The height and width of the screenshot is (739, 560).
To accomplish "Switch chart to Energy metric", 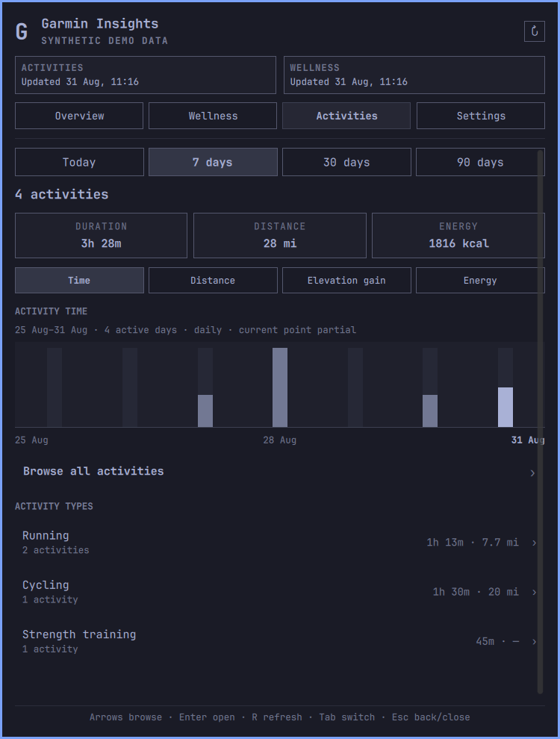I will [480, 281].
